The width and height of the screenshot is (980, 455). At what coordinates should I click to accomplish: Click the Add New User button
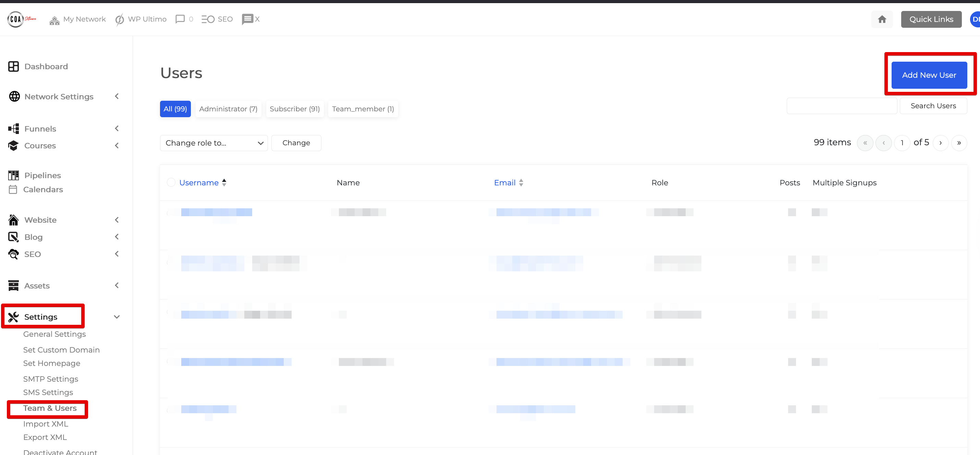pyautogui.click(x=929, y=75)
